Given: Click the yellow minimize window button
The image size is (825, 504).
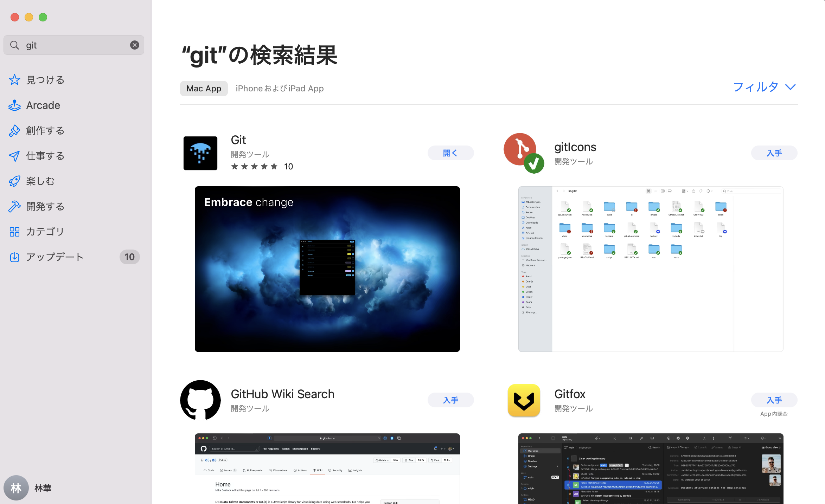Looking at the screenshot, I should pos(29,17).
